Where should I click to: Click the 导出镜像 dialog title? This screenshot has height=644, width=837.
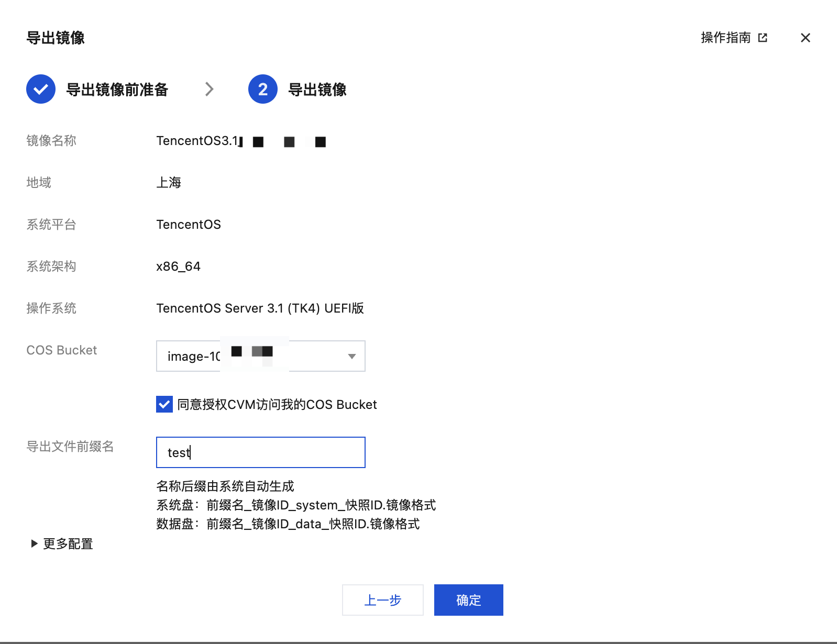[56, 38]
